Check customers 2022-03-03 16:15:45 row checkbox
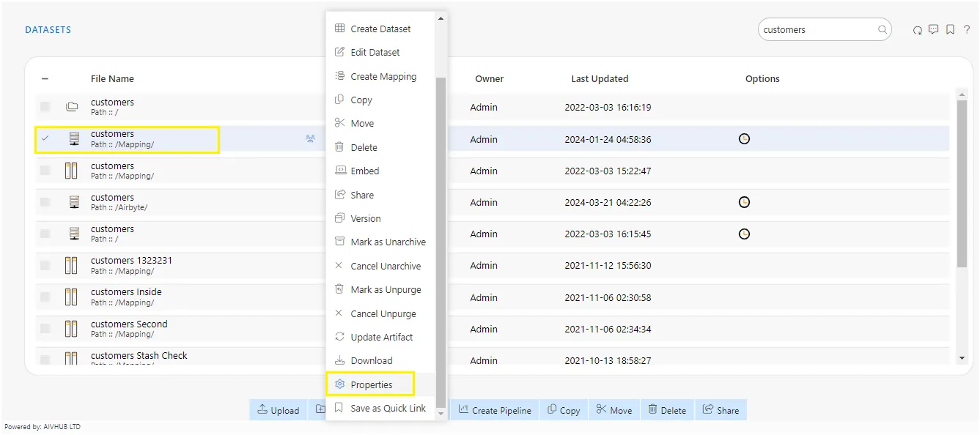 pos(45,234)
